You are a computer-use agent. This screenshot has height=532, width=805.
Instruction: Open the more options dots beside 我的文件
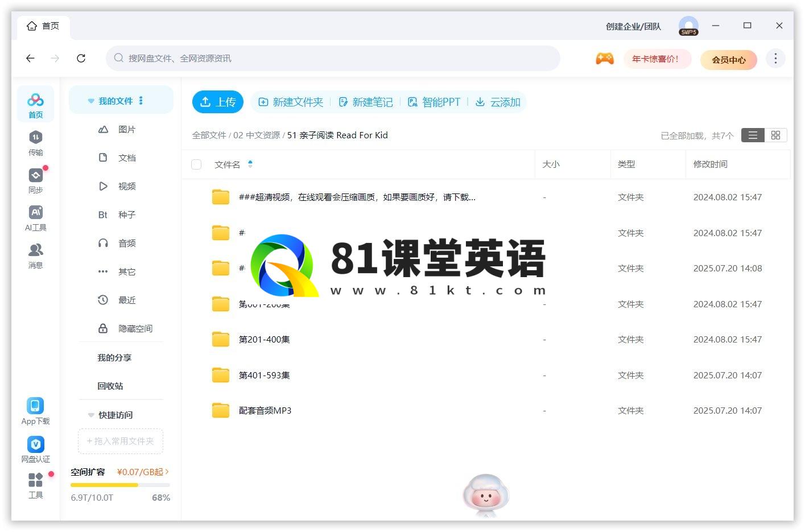pos(141,101)
